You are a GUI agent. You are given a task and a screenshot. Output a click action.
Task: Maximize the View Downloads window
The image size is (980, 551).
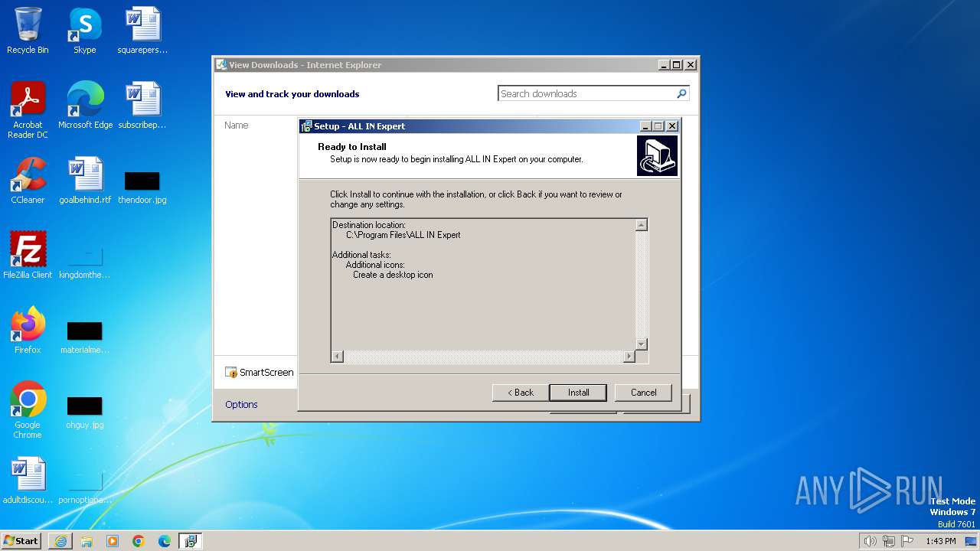point(676,65)
